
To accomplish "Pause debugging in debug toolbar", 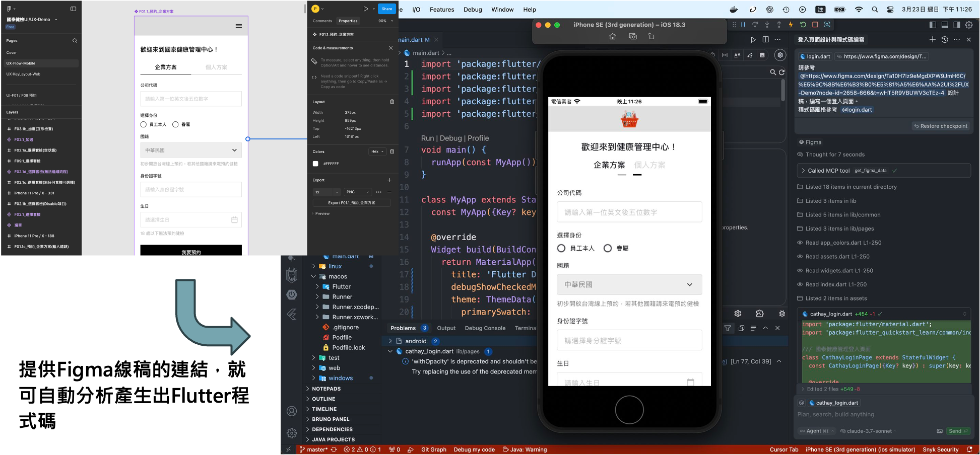I will (x=743, y=24).
